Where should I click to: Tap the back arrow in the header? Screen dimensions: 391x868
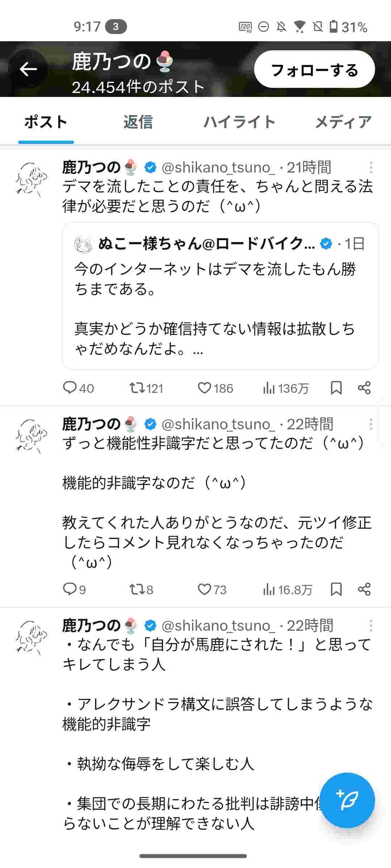[28, 69]
